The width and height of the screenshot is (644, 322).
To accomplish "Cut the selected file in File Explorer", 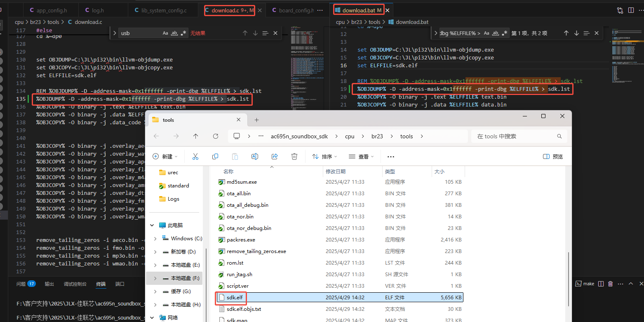I will click(195, 156).
